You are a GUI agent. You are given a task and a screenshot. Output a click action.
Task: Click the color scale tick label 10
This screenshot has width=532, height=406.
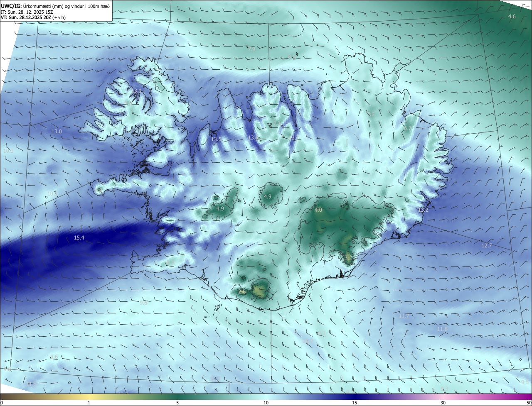[266, 403]
